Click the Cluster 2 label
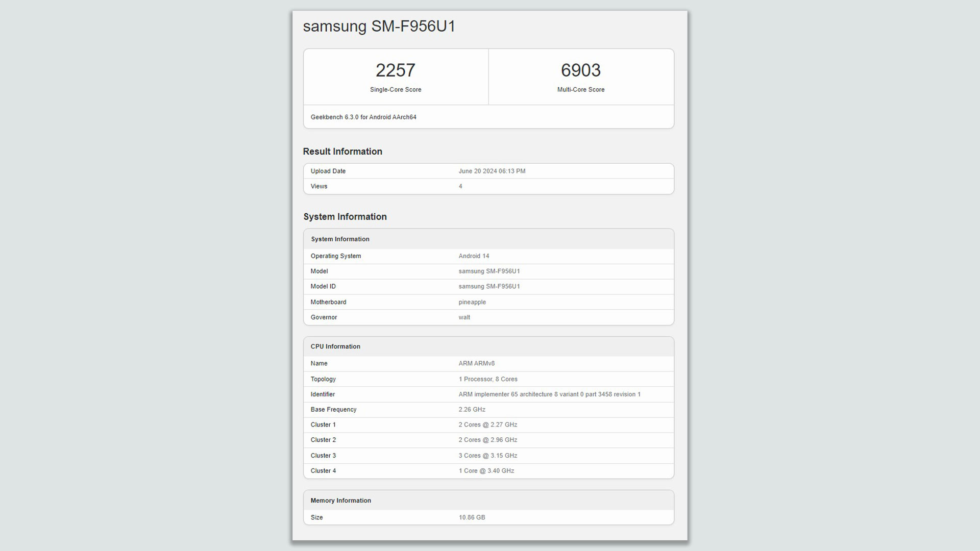This screenshot has height=551, width=980. click(323, 440)
